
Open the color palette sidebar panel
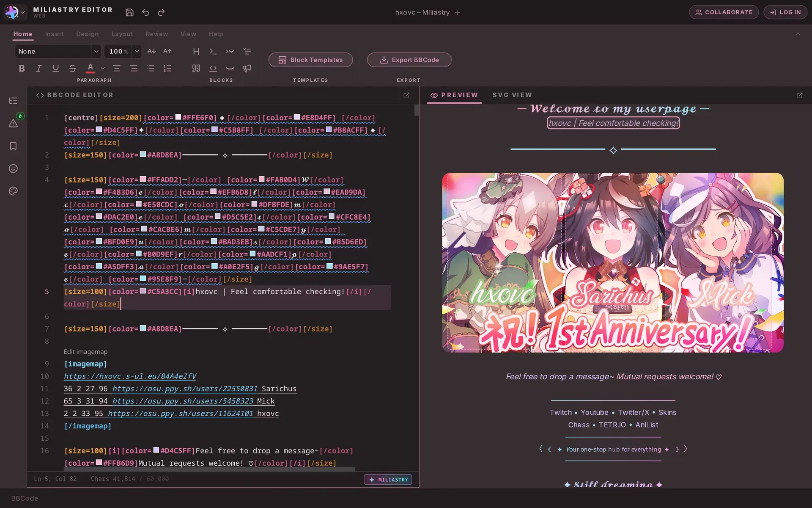[13, 191]
